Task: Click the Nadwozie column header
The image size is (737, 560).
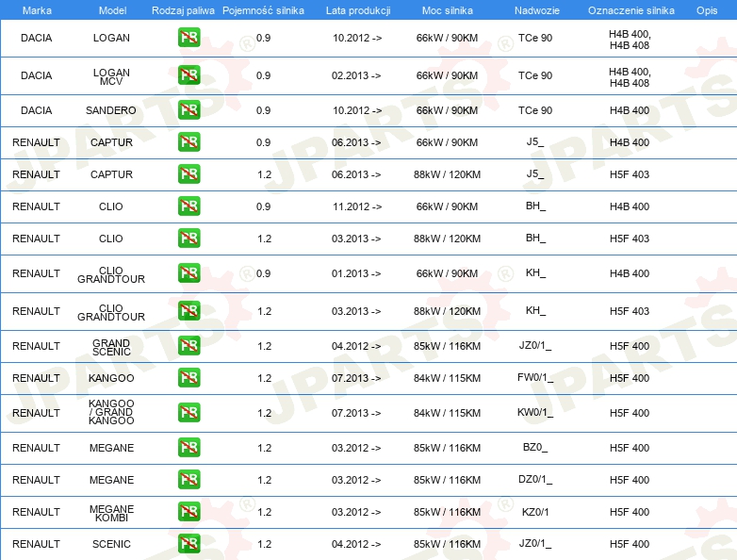Action: coord(537,10)
